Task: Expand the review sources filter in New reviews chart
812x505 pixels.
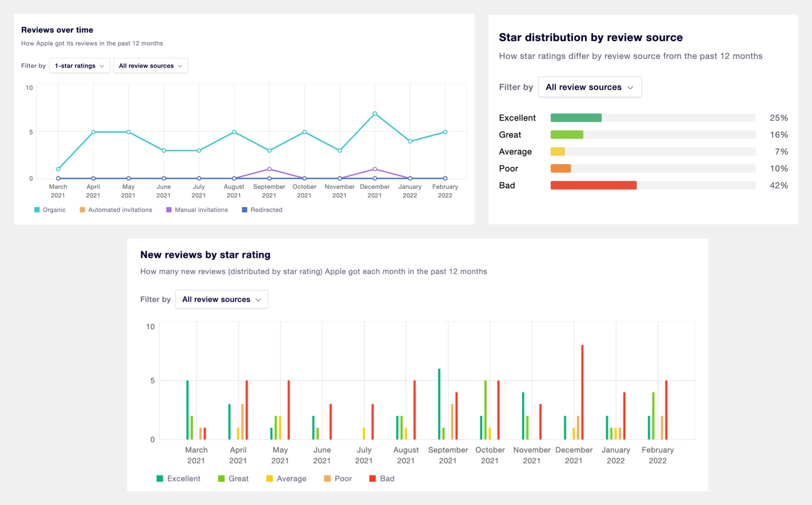Action: [221, 299]
